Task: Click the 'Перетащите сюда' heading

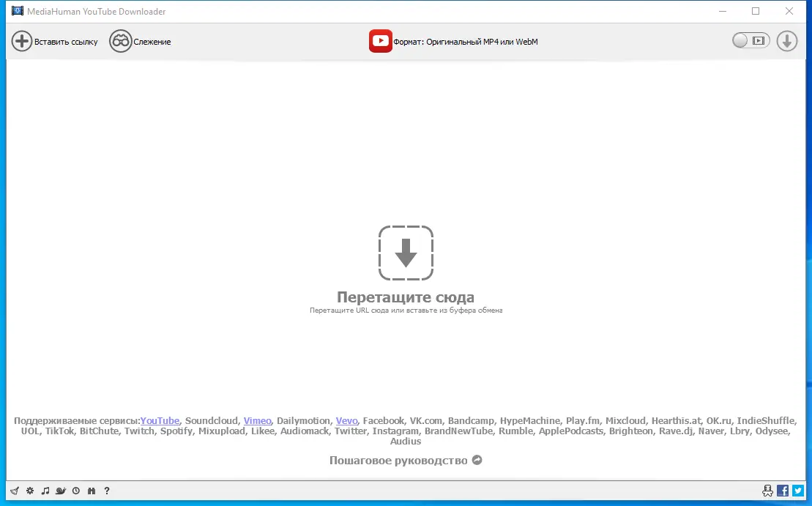Action: [x=406, y=297]
